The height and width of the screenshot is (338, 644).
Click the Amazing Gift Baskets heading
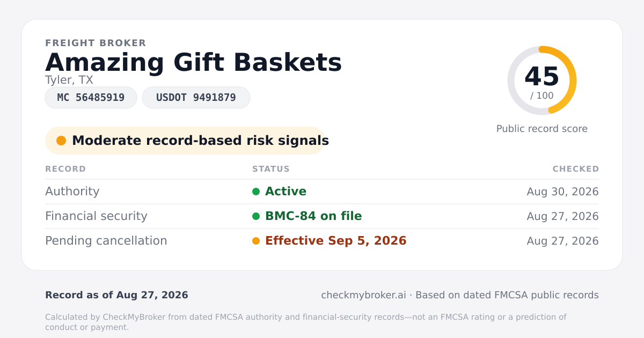(193, 62)
